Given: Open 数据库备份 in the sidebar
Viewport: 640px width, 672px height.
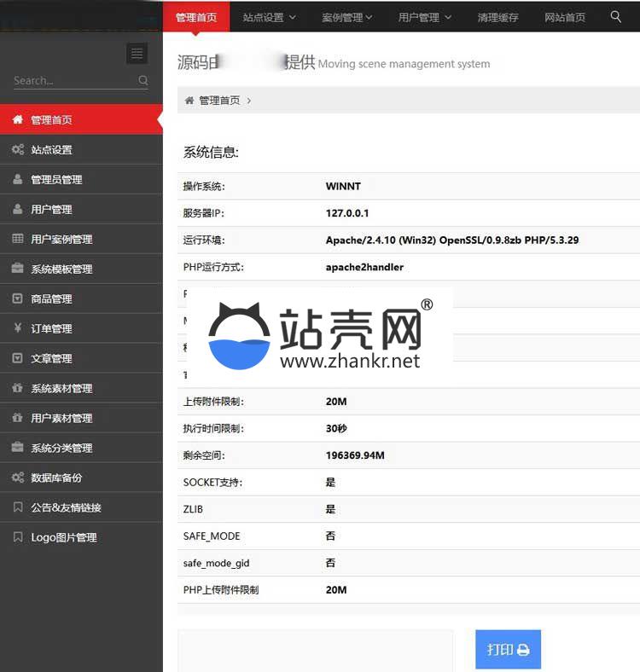Looking at the screenshot, I should [x=56, y=478].
